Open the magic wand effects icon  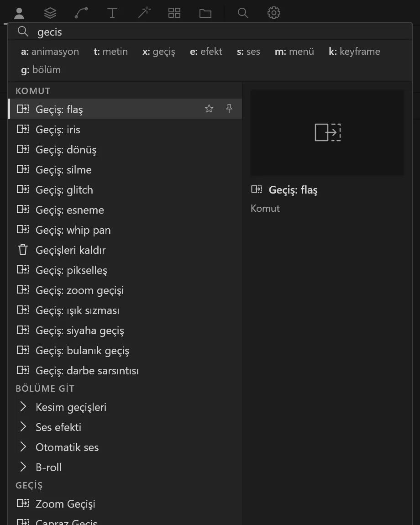point(144,13)
